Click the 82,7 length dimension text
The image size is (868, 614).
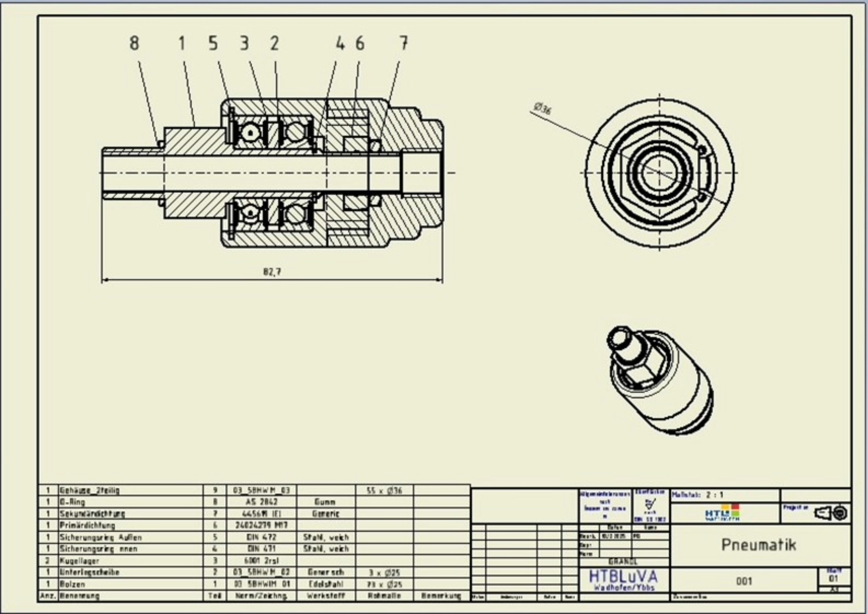tap(272, 272)
